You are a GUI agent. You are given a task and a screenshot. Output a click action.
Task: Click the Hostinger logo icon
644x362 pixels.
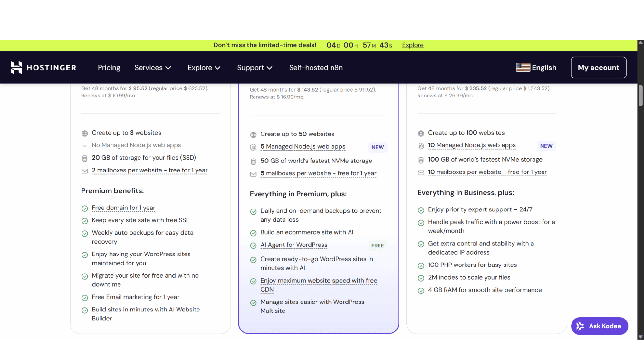coord(16,68)
